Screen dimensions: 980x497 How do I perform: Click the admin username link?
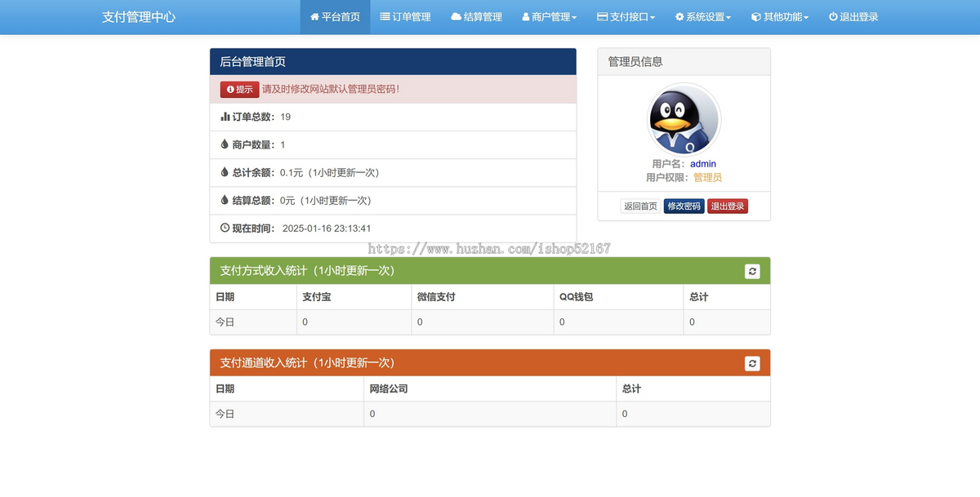pos(703,164)
